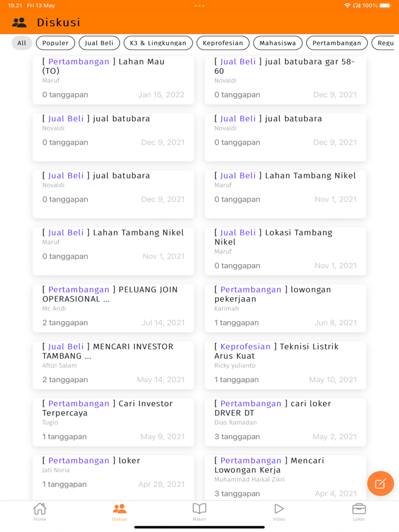Tap the Wi-Fi status icon
Image resolution: width=399 pixels, height=532 pixels.
[x=347, y=6]
